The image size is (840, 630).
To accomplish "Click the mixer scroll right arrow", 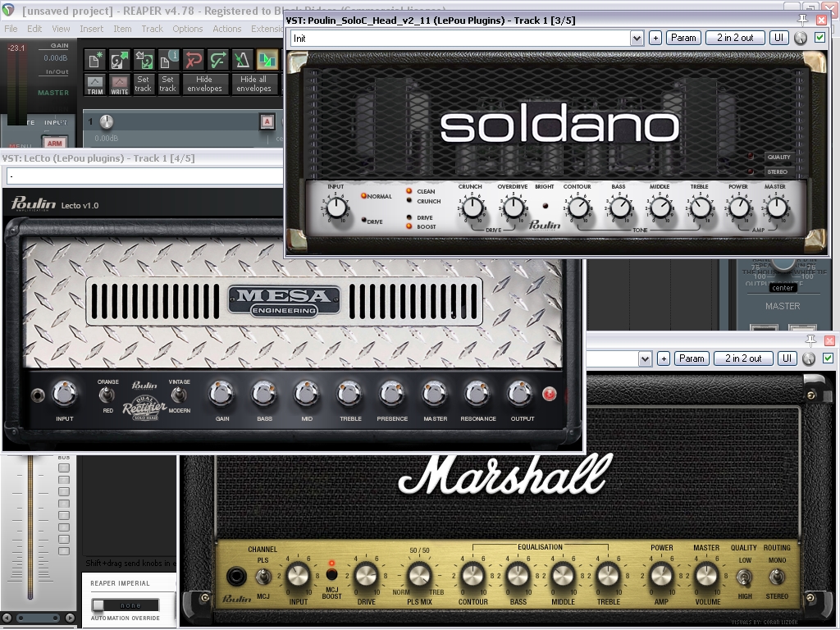I will tap(70, 618).
